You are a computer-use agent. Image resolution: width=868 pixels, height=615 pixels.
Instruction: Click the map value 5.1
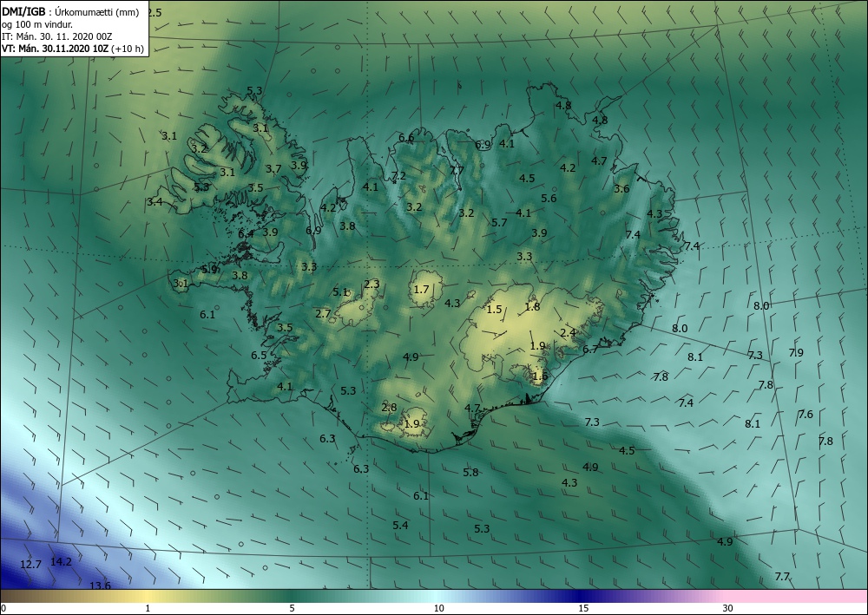pyautogui.click(x=340, y=292)
